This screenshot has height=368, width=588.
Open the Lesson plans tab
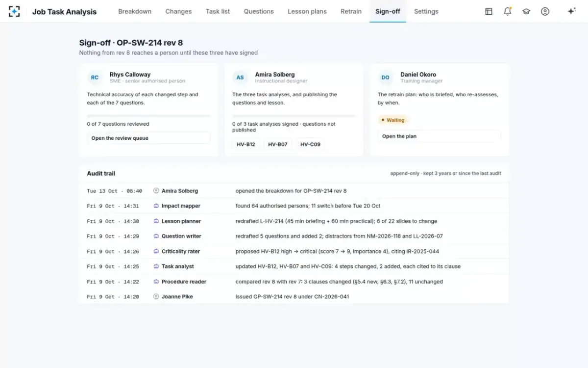(x=307, y=11)
